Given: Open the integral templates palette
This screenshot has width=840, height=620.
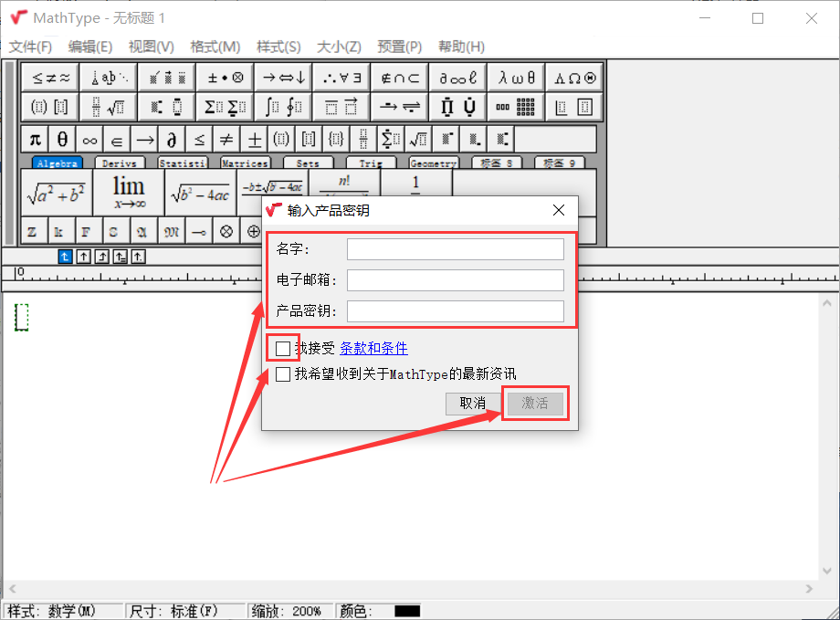Looking at the screenshot, I should point(283,107).
